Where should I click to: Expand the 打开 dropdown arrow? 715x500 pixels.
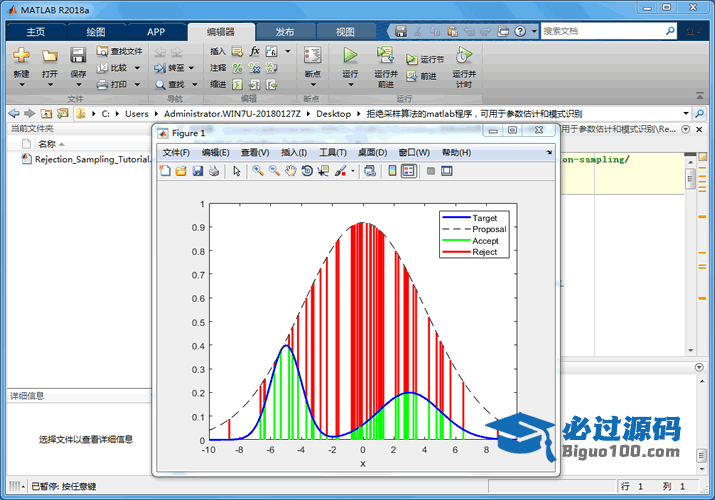[50, 85]
